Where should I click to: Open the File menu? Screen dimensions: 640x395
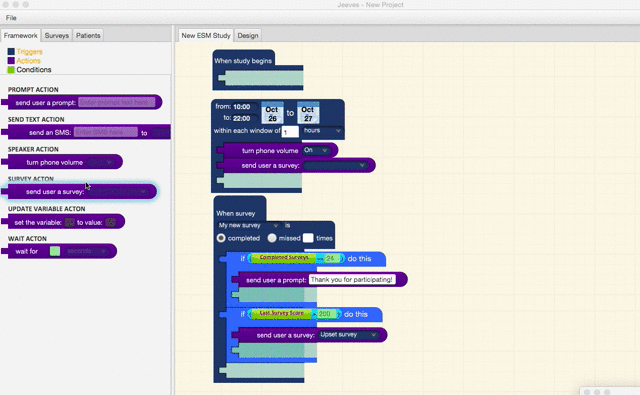click(x=11, y=18)
